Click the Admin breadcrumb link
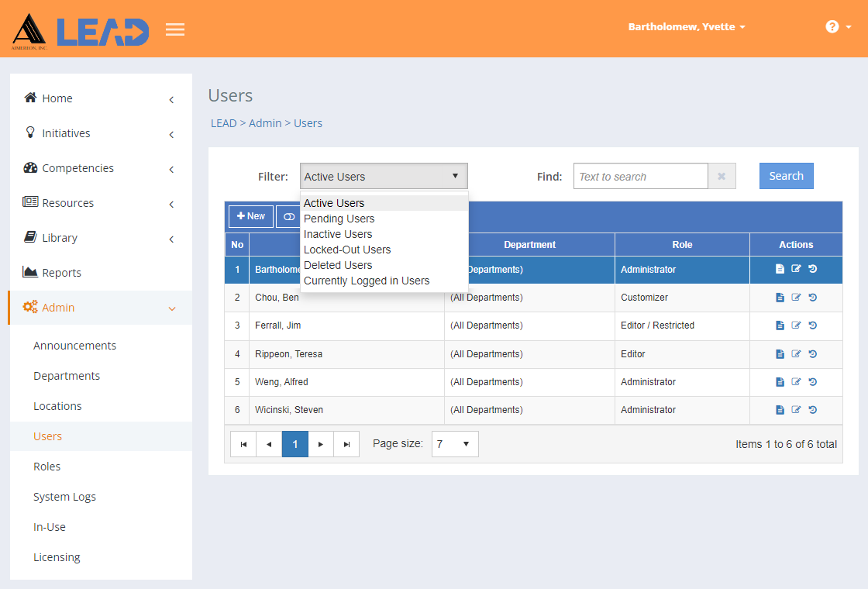Image resolution: width=868 pixels, height=589 pixels. (265, 123)
